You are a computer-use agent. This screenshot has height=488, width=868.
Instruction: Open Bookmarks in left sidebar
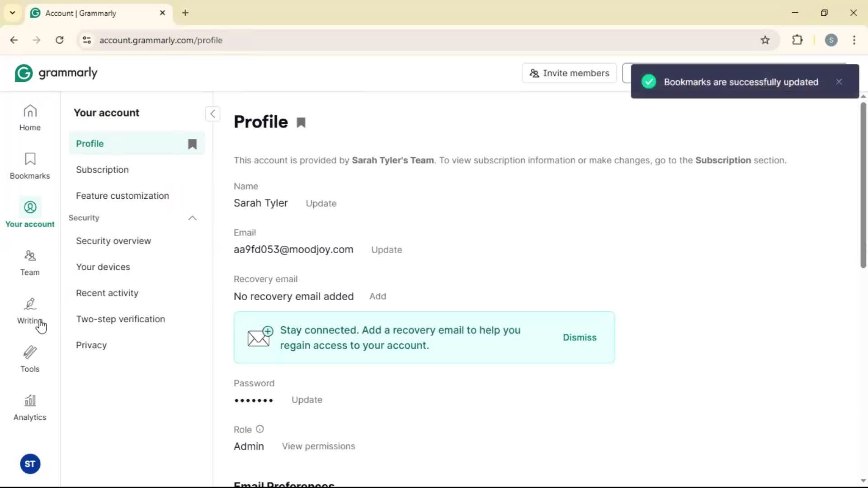point(30,166)
